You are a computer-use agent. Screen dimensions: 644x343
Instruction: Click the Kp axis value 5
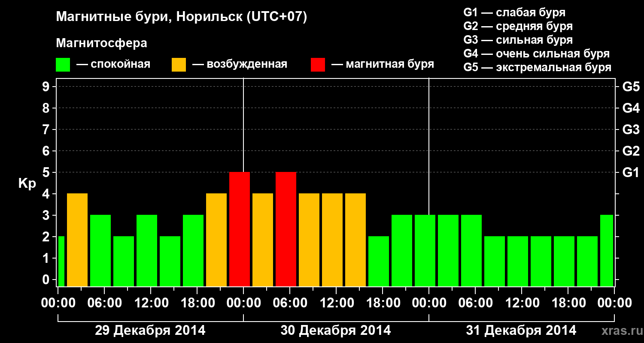point(47,172)
